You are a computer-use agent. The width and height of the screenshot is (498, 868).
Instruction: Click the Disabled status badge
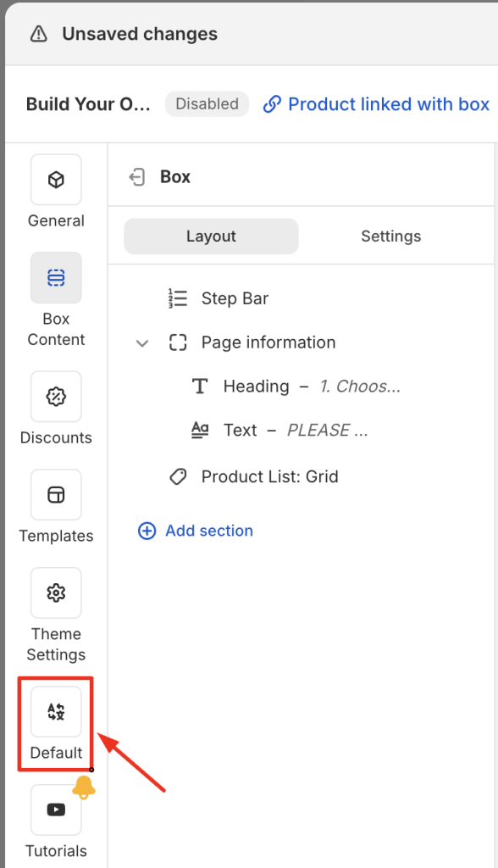(207, 104)
